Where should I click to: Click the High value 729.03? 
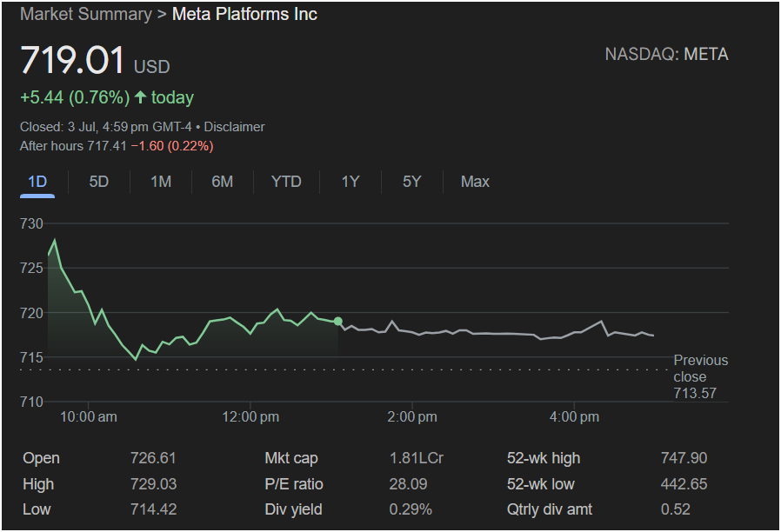point(153,483)
